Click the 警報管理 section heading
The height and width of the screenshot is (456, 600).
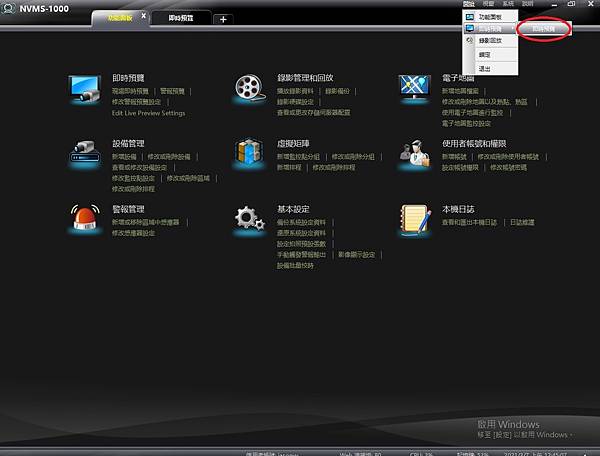[x=128, y=209]
